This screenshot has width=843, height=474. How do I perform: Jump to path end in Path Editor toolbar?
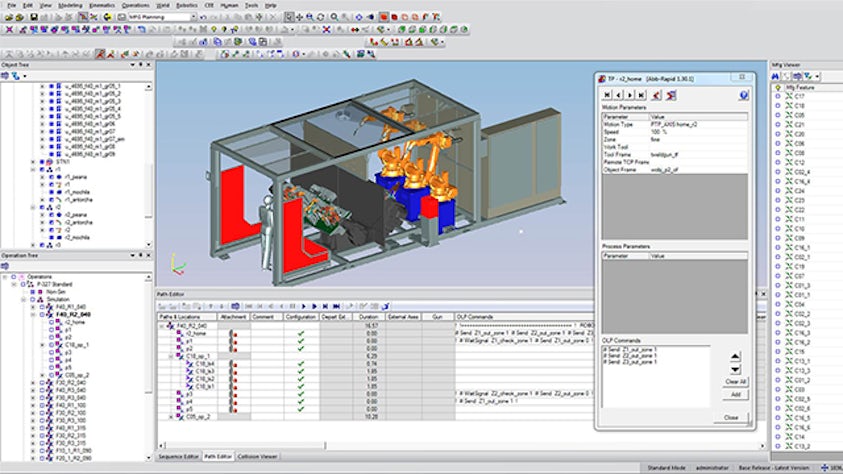pos(336,306)
